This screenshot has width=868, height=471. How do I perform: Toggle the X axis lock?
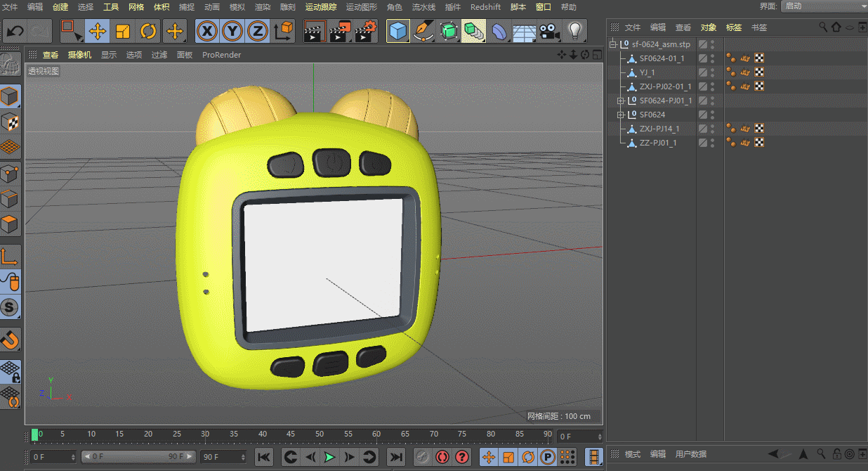[207, 31]
